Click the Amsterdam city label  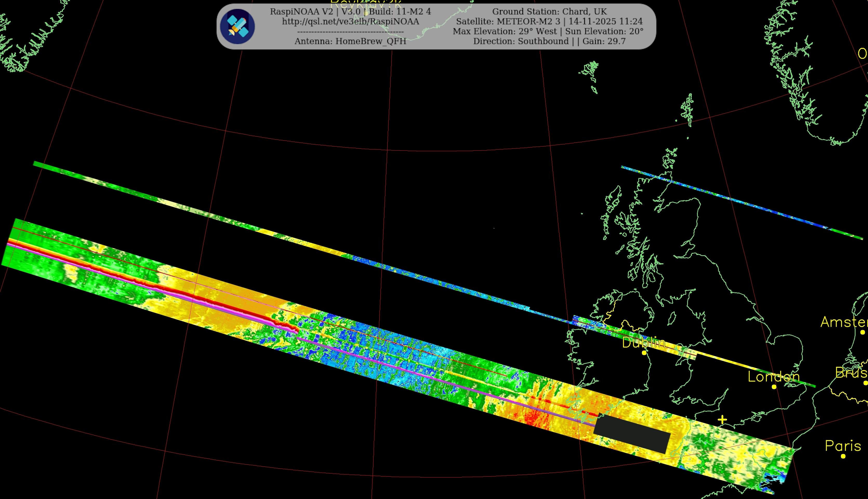coord(844,322)
